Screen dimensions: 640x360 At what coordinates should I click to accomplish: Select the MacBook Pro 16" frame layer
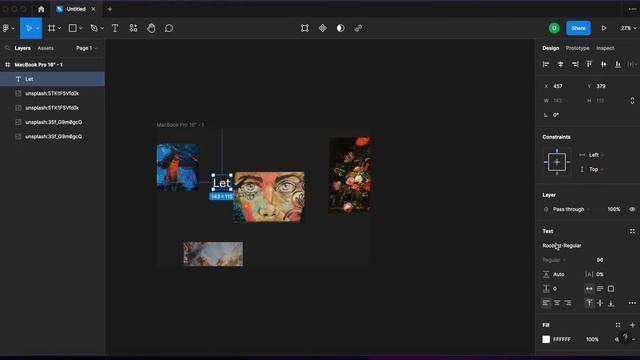pos(52,64)
